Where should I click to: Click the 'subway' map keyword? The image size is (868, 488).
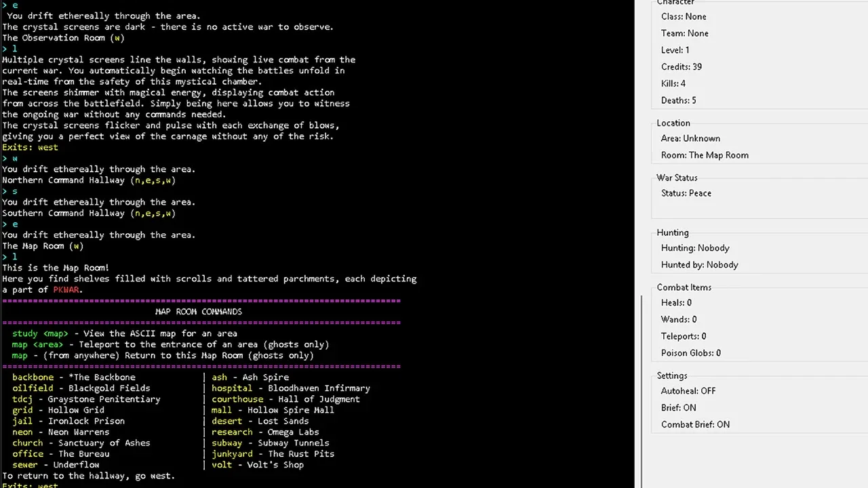227,443
